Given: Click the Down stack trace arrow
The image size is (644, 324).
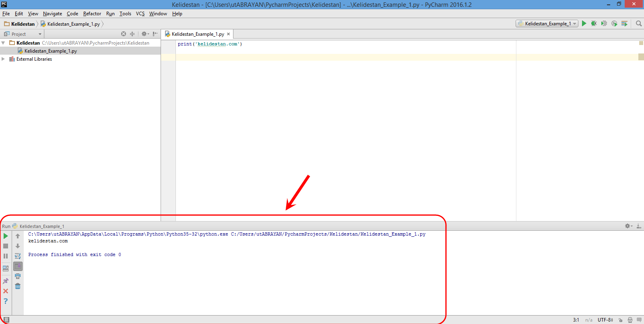Looking at the screenshot, I should [18, 246].
